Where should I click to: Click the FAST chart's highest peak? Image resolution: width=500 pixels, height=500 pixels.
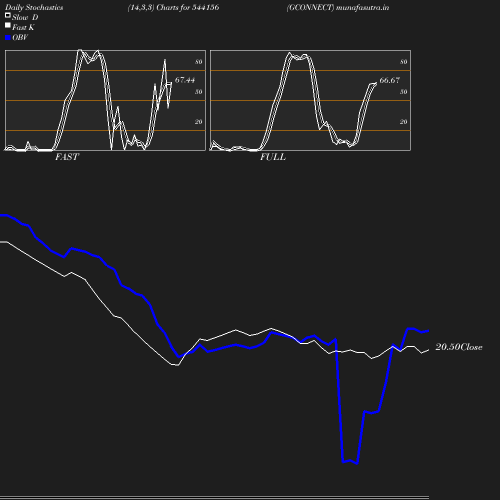(x=80, y=51)
